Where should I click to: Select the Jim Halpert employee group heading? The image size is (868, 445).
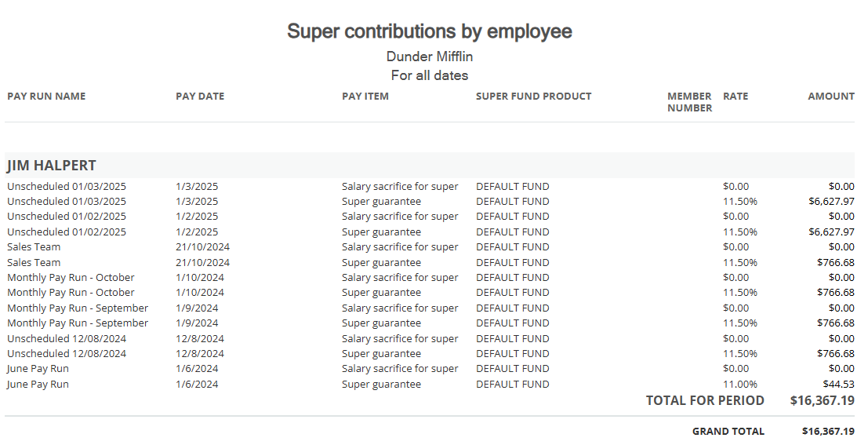click(x=52, y=166)
